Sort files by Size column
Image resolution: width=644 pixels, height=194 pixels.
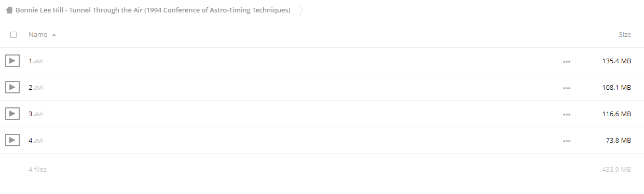[625, 35]
